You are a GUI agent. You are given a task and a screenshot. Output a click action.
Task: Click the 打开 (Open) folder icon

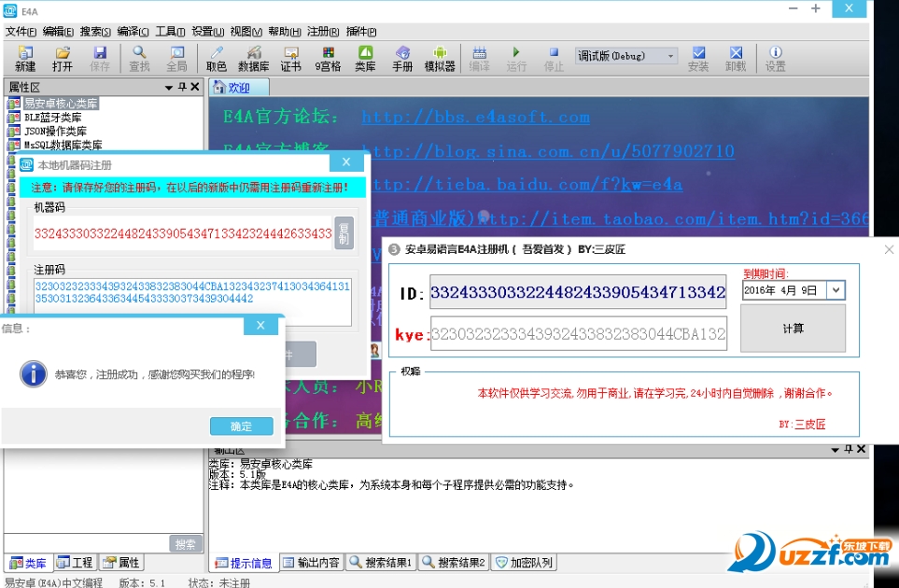point(63,58)
